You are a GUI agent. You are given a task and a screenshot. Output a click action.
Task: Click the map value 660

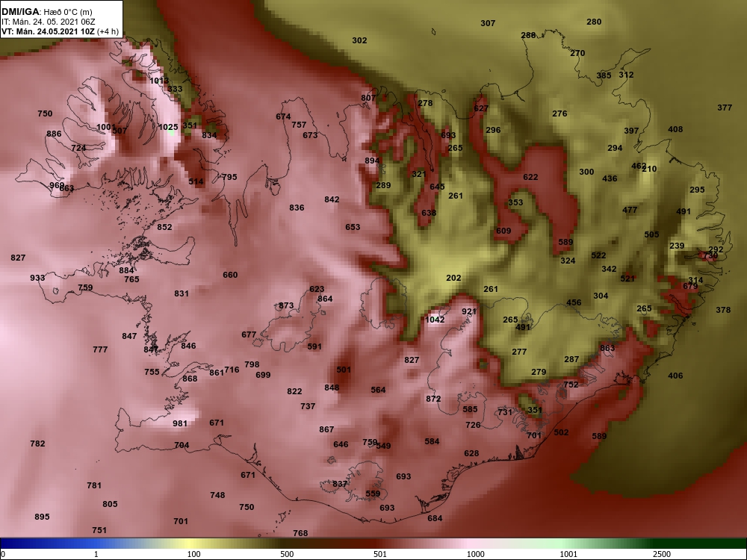(230, 275)
